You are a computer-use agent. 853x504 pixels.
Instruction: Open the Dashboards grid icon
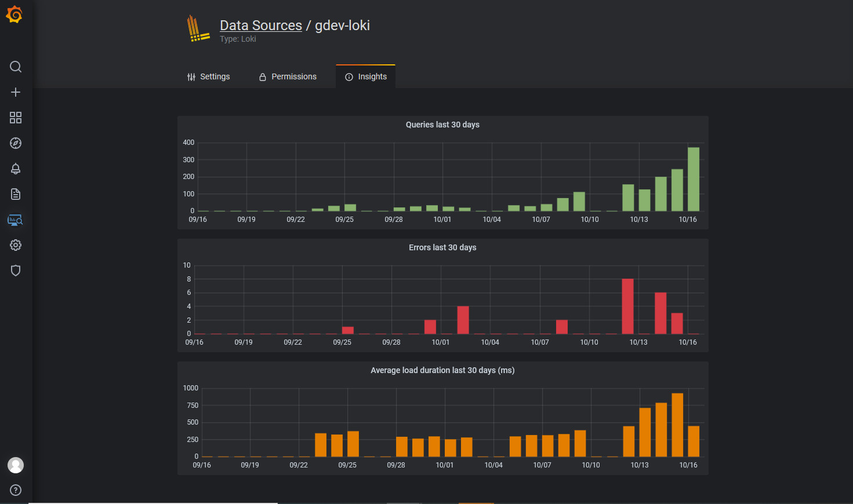coord(16,118)
